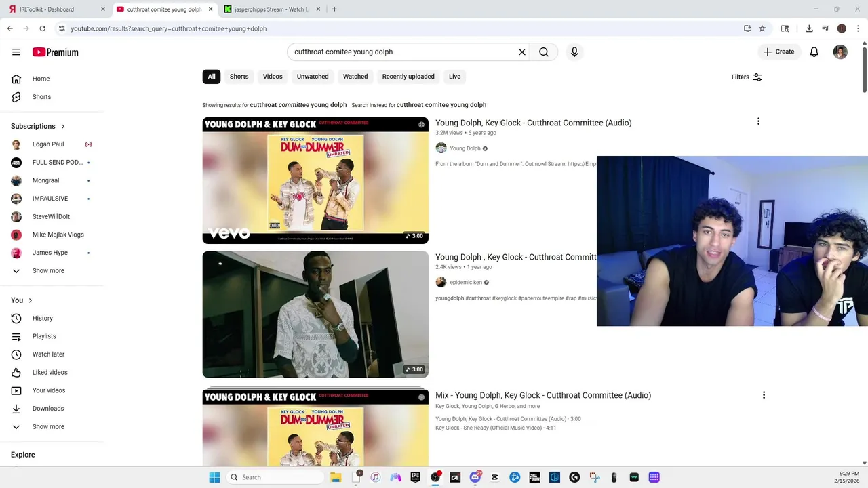Open the Windows Start menu
The image size is (868, 488).
pos(214,477)
